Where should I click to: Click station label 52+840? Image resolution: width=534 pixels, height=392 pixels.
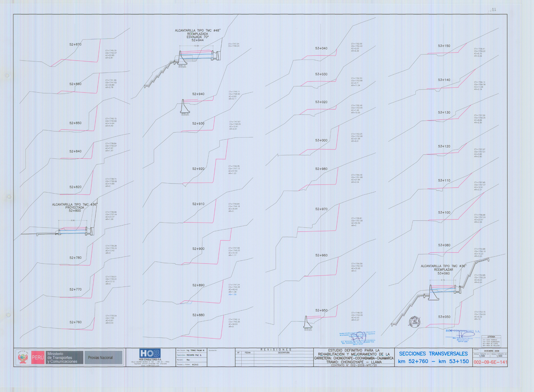pos(75,151)
